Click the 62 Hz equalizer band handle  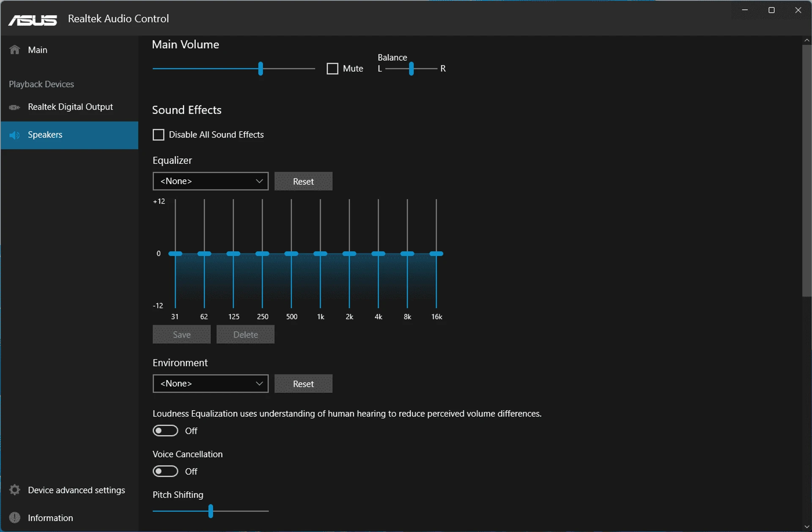coord(204,254)
